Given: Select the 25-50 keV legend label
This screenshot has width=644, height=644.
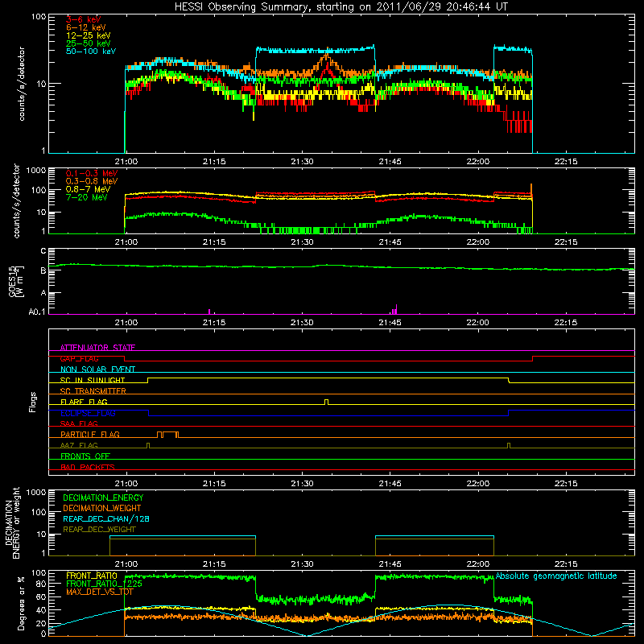Looking at the screenshot, I should click(89, 43).
